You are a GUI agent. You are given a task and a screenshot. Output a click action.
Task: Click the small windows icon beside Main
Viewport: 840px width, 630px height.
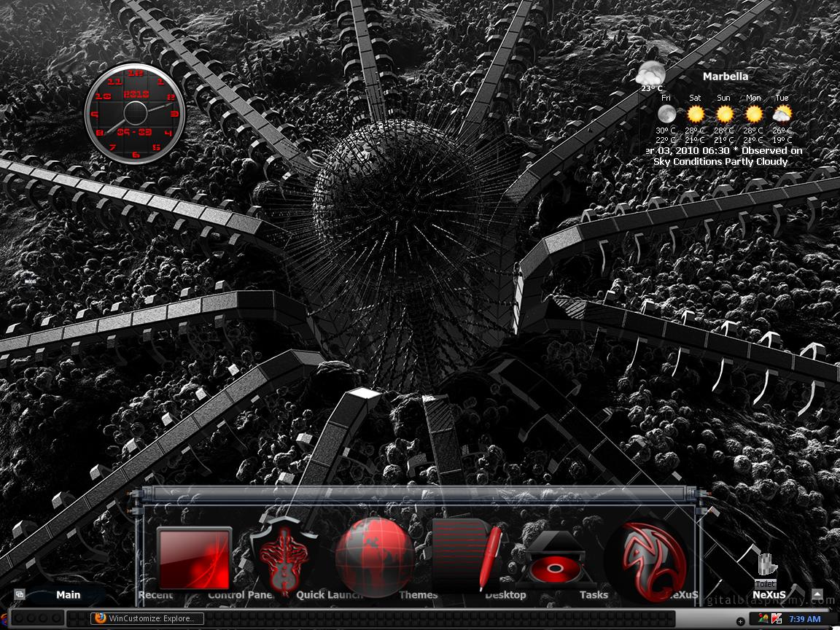19,594
